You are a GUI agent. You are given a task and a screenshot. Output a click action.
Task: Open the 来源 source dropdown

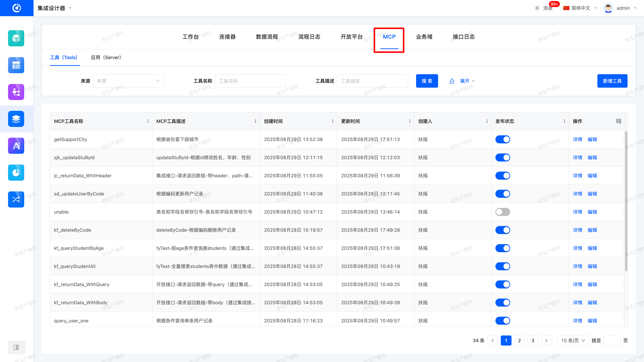pyautogui.click(x=128, y=81)
